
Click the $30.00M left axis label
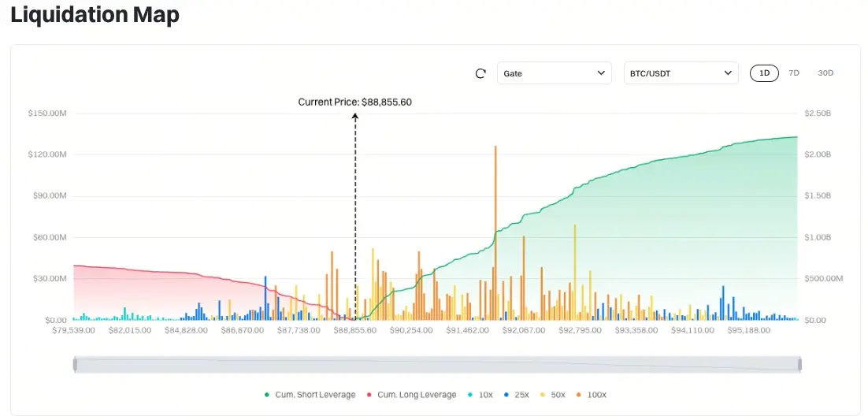(x=50, y=279)
